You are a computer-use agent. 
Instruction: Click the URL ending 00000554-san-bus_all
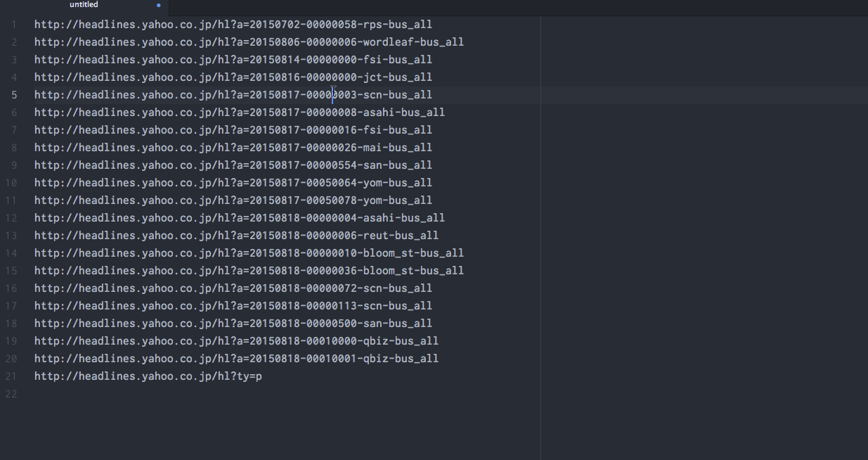click(x=233, y=165)
